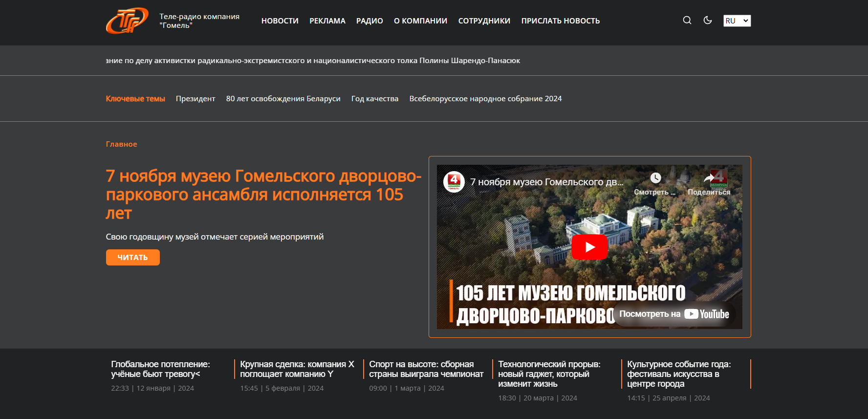Open '80 лет освобождения Беларуси' topic
Screen dimensions: 868x419
[283, 99]
